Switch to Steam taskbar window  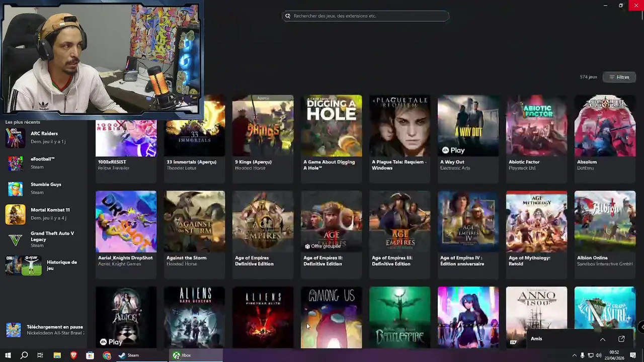142,355
